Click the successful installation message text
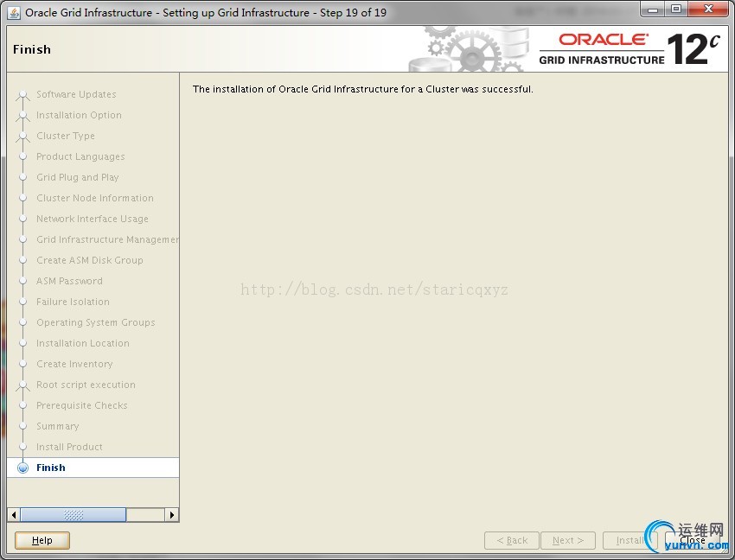This screenshot has width=735, height=560. 363,89
